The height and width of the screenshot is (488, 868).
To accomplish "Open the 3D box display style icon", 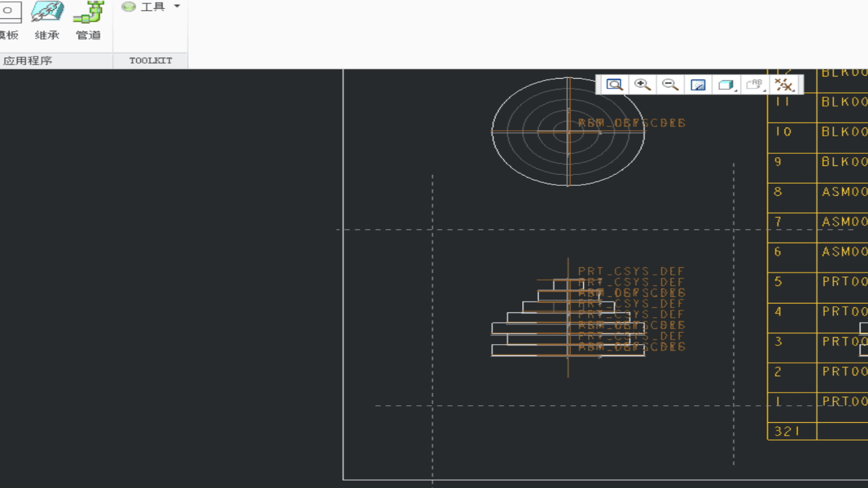I will tap(726, 85).
